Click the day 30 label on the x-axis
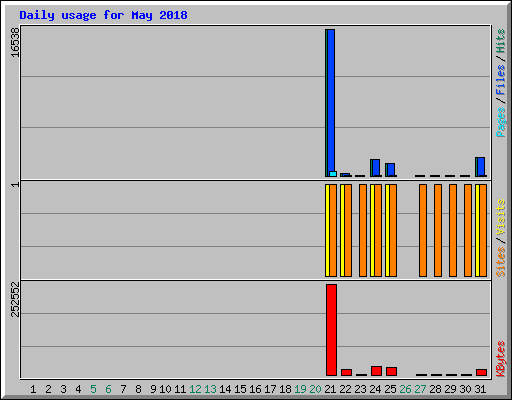Screen dimensions: 512x400 pos(465,389)
